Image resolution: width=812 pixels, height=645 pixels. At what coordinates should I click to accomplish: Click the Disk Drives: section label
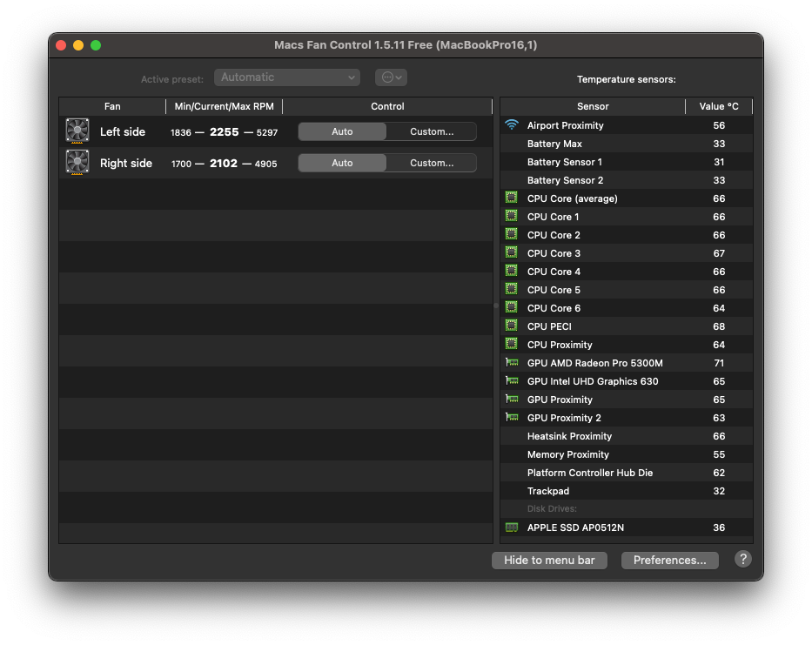point(552,508)
